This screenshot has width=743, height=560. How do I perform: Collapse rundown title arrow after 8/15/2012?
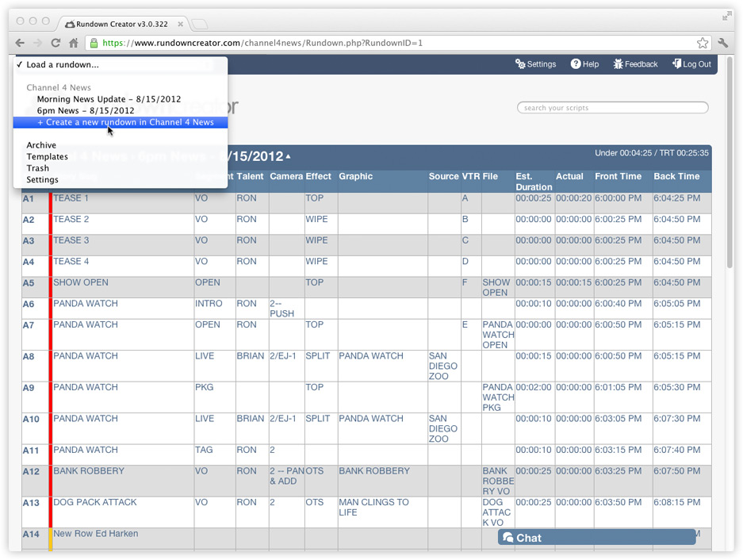[288, 157]
